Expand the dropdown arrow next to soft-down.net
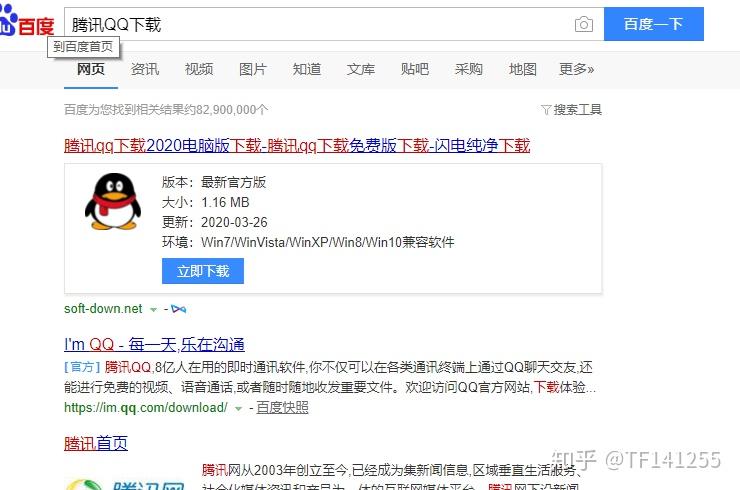 [153, 310]
